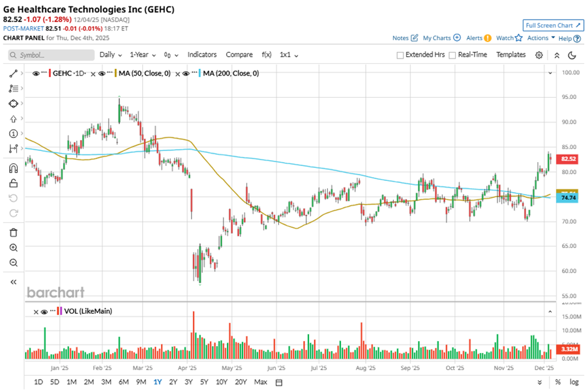Open the f(x) expressions tool
The height and width of the screenshot is (390, 588).
[267, 55]
